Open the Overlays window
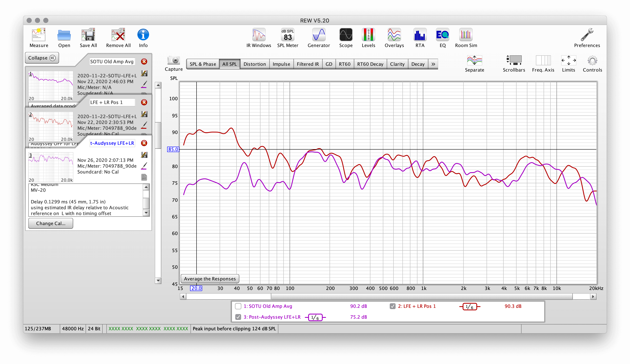Image resolution: width=630 pixels, height=364 pixels. pos(394,35)
